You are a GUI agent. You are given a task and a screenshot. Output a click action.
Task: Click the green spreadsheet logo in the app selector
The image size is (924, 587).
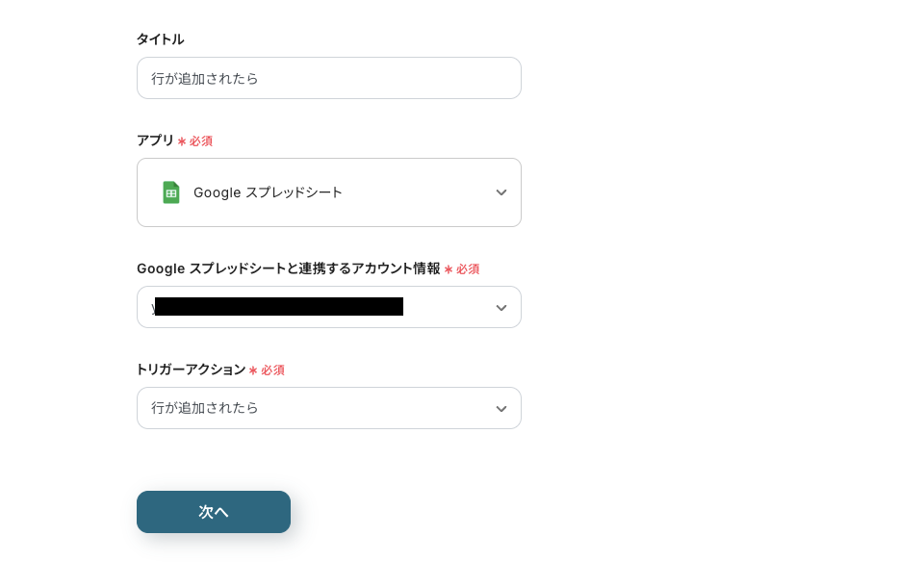(171, 192)
